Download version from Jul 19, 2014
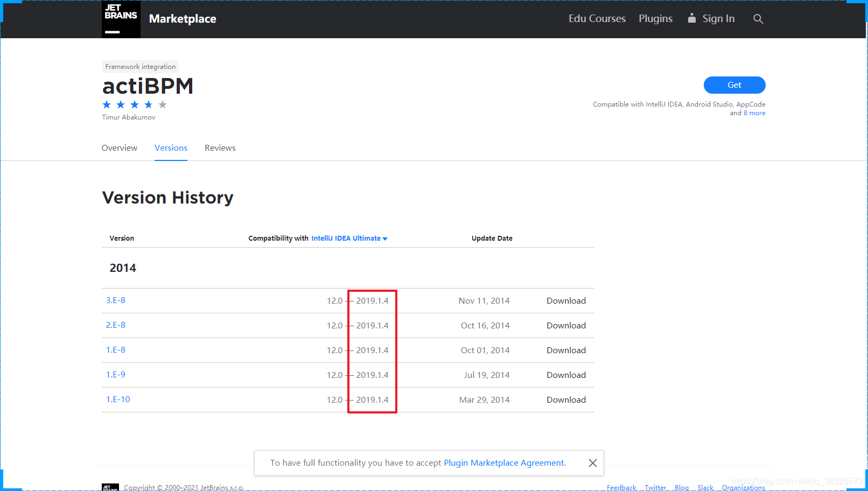 pos(566,375)
